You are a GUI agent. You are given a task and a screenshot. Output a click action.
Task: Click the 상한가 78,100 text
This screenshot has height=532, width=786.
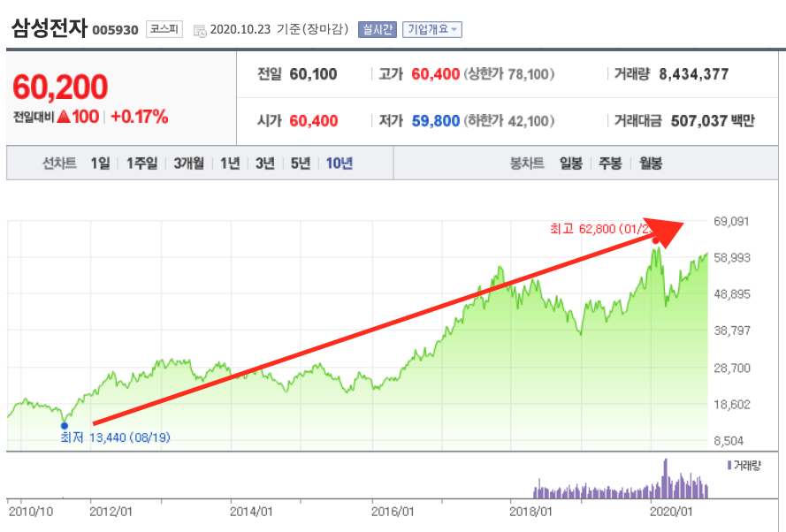click(508, 74)
